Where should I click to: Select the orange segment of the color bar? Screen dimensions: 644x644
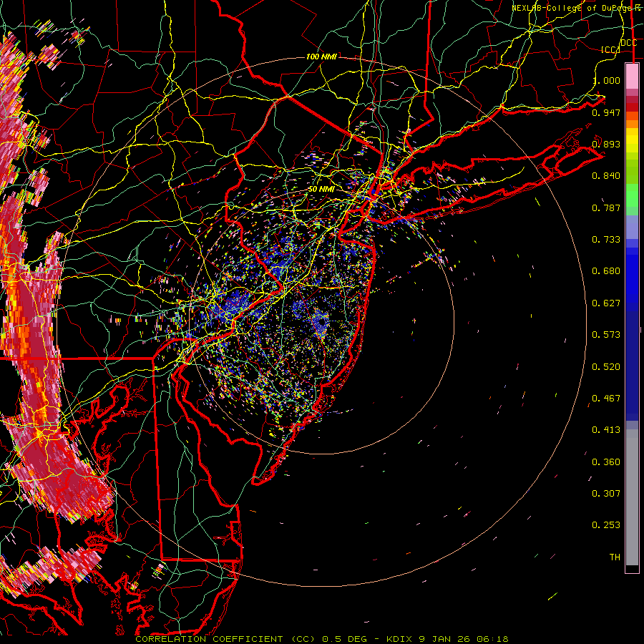pyautogui.click(x=632, y=120)
